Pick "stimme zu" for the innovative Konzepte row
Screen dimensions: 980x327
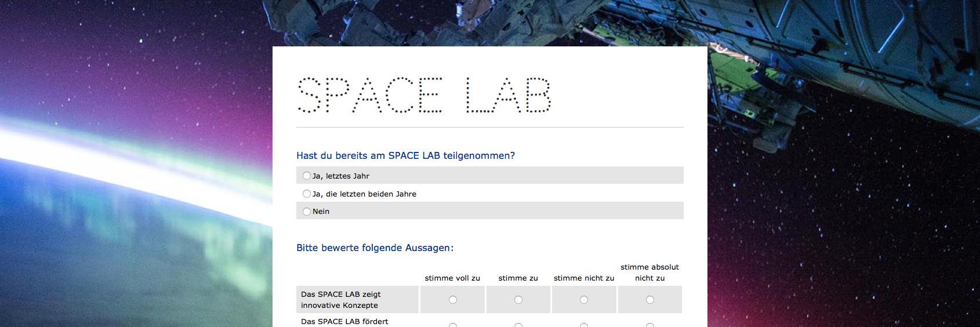(x=518, y=300)
